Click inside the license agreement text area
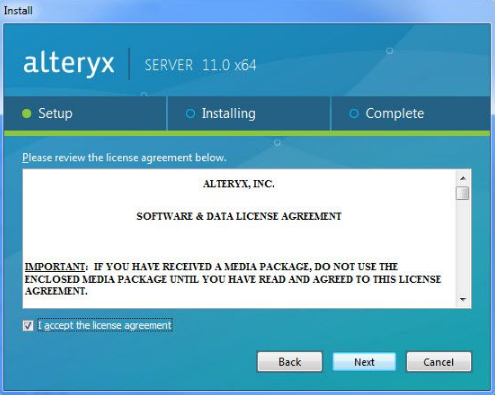 point(239,238)
